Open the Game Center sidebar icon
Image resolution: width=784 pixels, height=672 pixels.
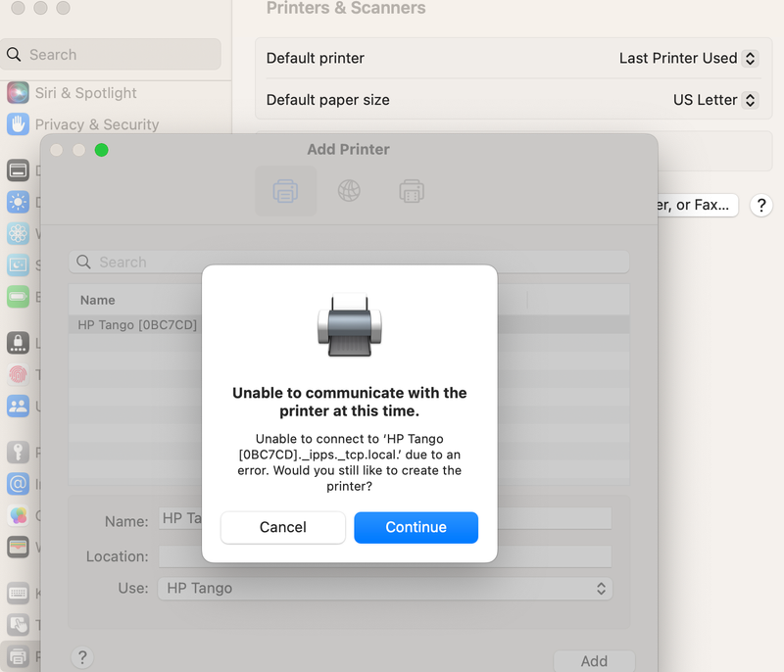(18, 515)
